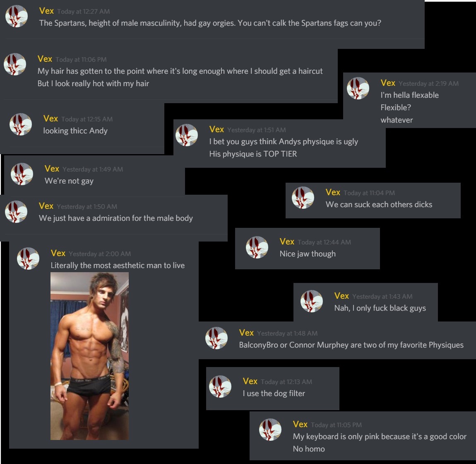476x464 pixels.
Task: Select the Vex username above the "admiration" message
Action: pyautogui.click(x=46, y=206)
